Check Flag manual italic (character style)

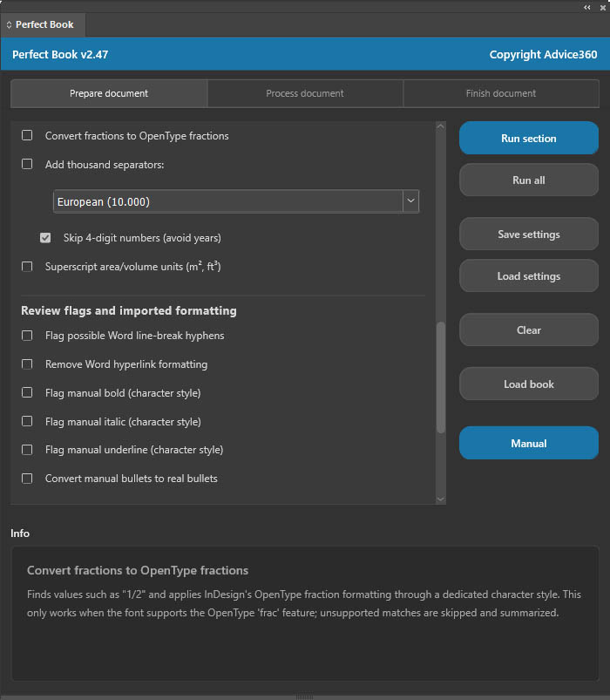pyautogui.click(x=27, y=421)
